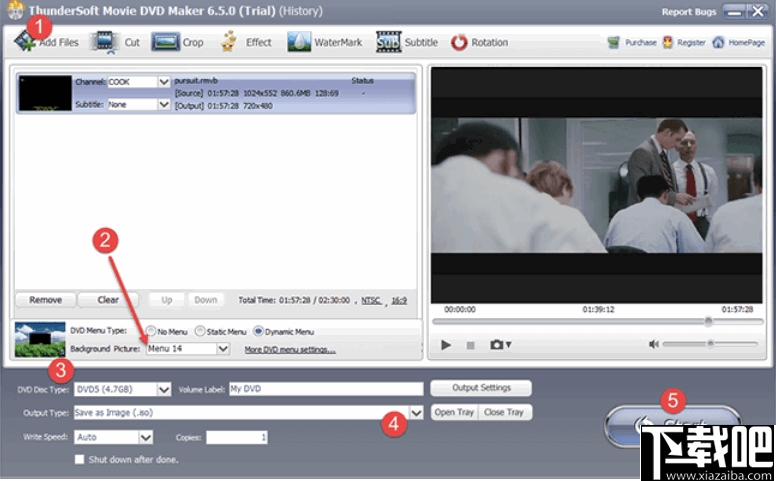Image resolution: width=776 pixels, height=481 pixels.
Task: Click the 16:9 aspect ratio link
Action: 399,300
